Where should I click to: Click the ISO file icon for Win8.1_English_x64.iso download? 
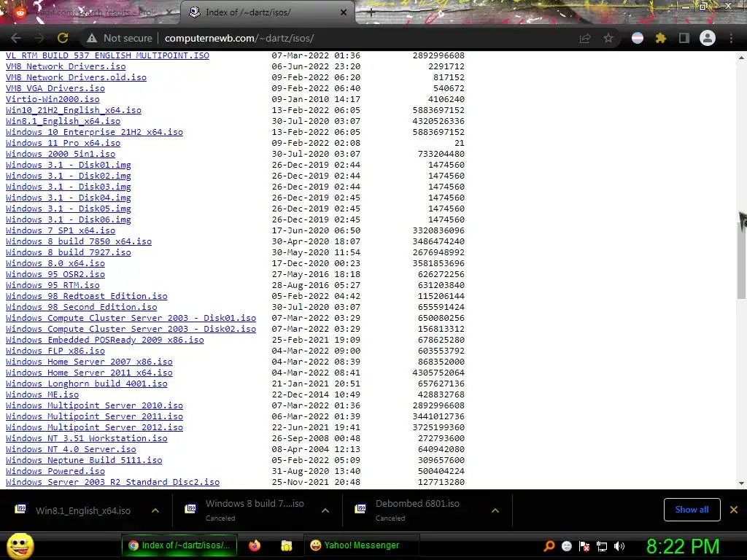coord(20,509)
